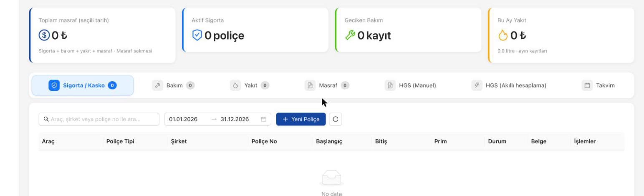Click the Belge column header
The image size is (644, 196).
tap(538, 141)
